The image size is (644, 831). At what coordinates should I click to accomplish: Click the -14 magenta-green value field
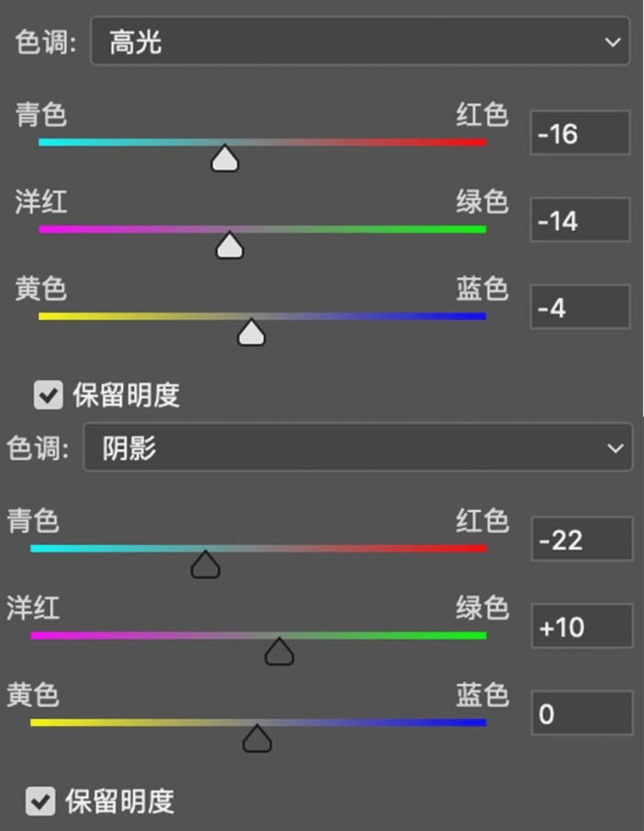[580, 220]
